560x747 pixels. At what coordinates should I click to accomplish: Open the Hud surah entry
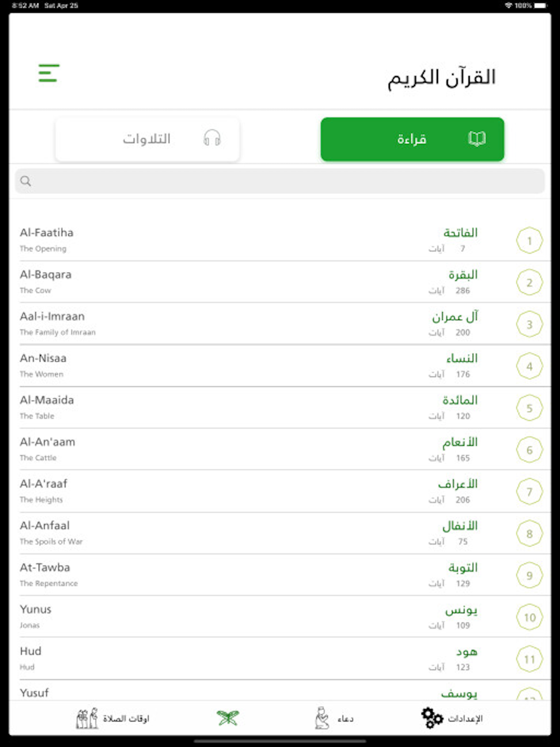point(280,659)
